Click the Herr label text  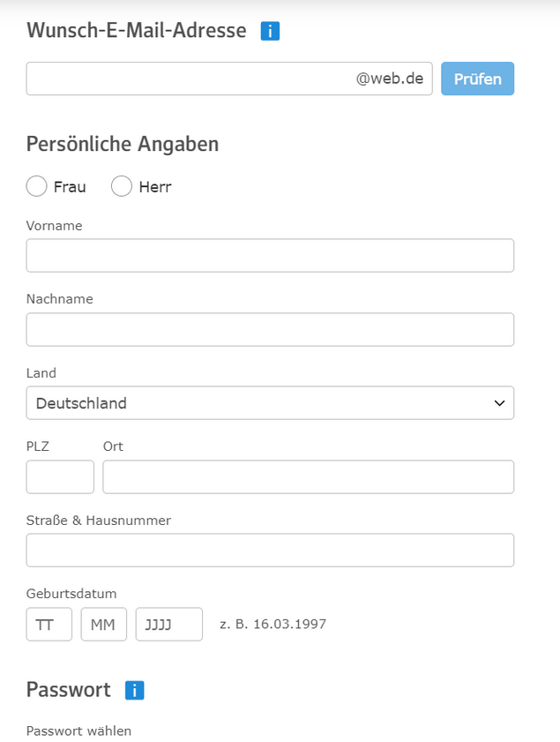tap(155, 187)
